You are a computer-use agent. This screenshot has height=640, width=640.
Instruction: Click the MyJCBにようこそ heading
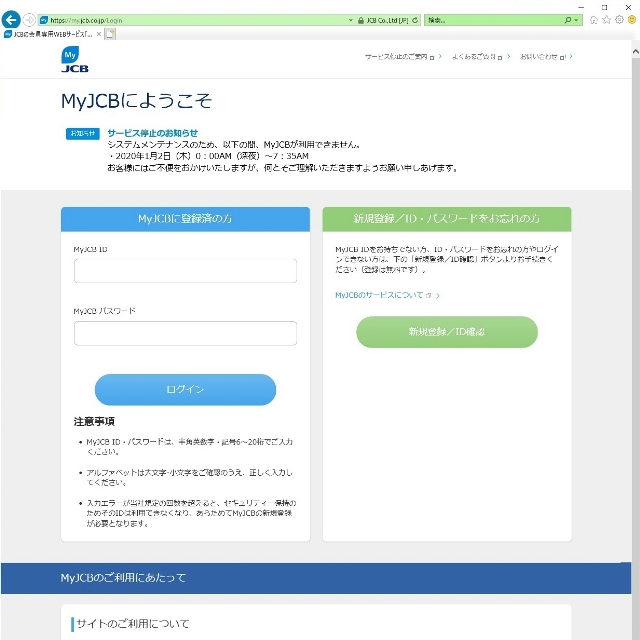tap(136, 101)
